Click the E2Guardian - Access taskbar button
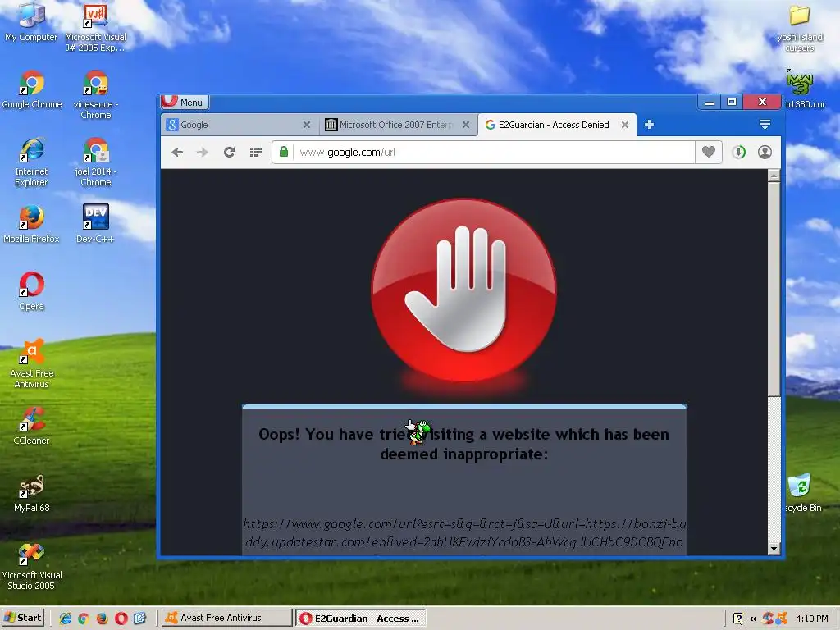 click(x=361, y=618)
